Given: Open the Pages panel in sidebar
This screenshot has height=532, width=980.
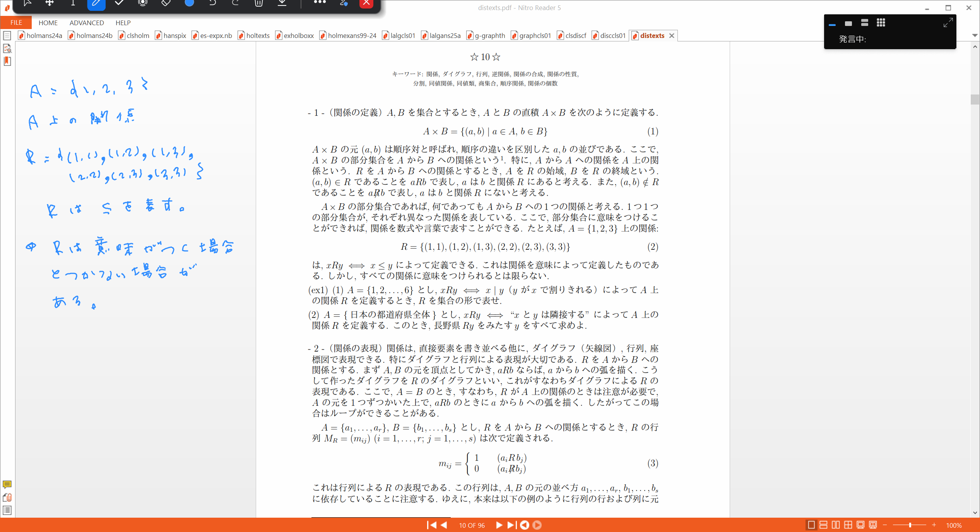Looking at the screenshot, I should pos(7,36).
